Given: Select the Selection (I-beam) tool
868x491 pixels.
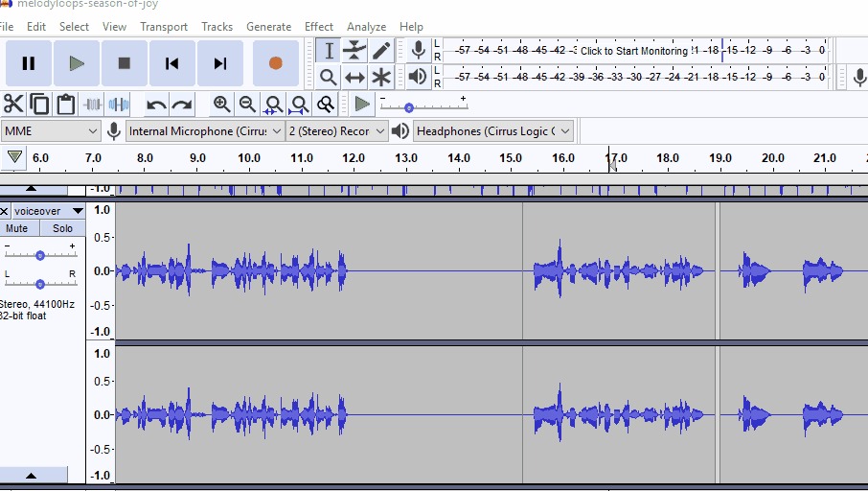Looking at the screenshot, I should click(x=329, y=51).
